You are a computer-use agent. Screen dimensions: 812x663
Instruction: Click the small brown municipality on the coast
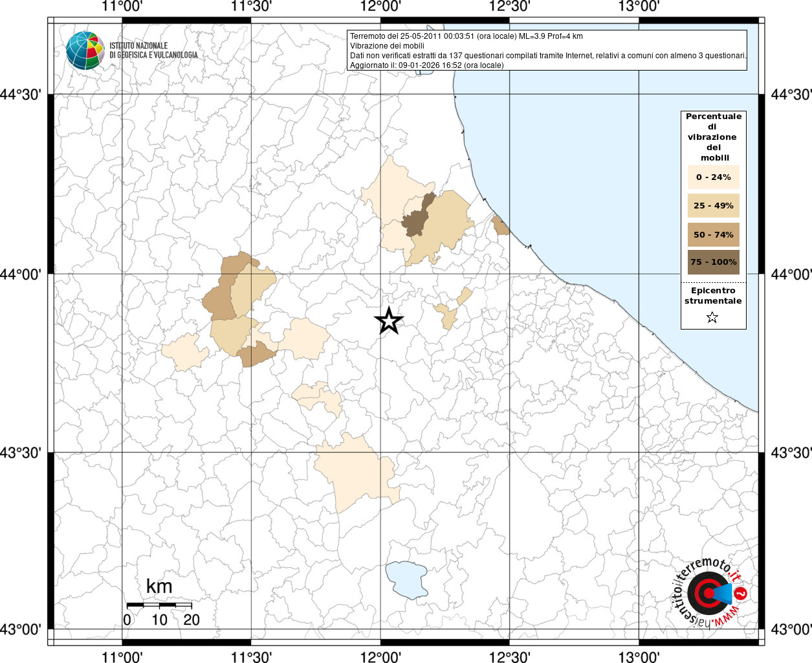[x=499, y=226]
